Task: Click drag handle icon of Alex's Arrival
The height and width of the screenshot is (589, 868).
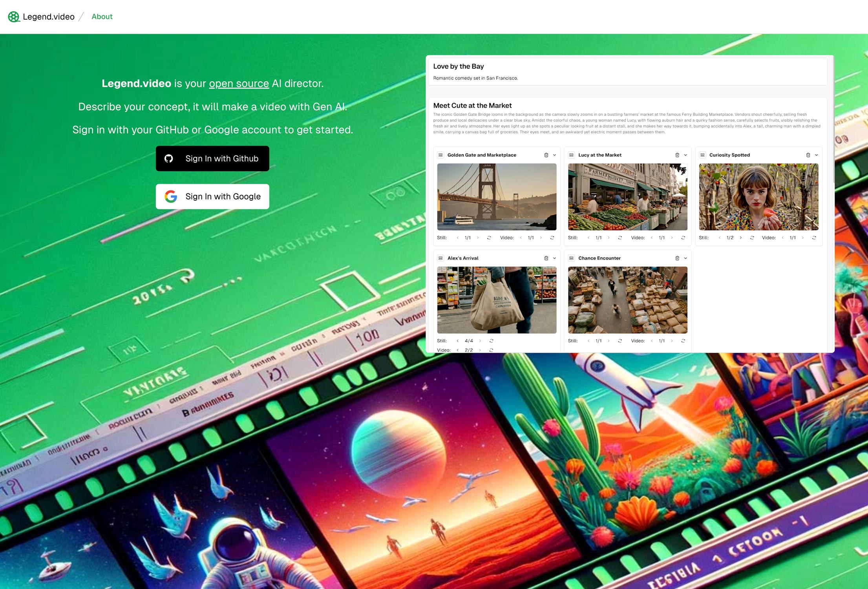Action: click(440, 258)
